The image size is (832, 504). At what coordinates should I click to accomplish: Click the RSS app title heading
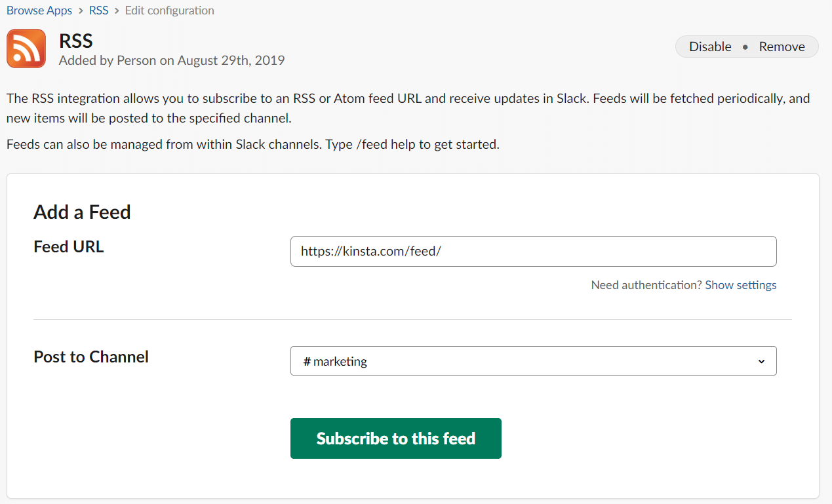click(76, 41)
